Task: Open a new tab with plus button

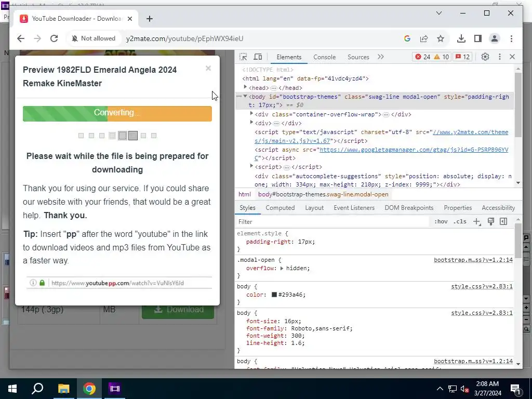Action: click(149, 19)
